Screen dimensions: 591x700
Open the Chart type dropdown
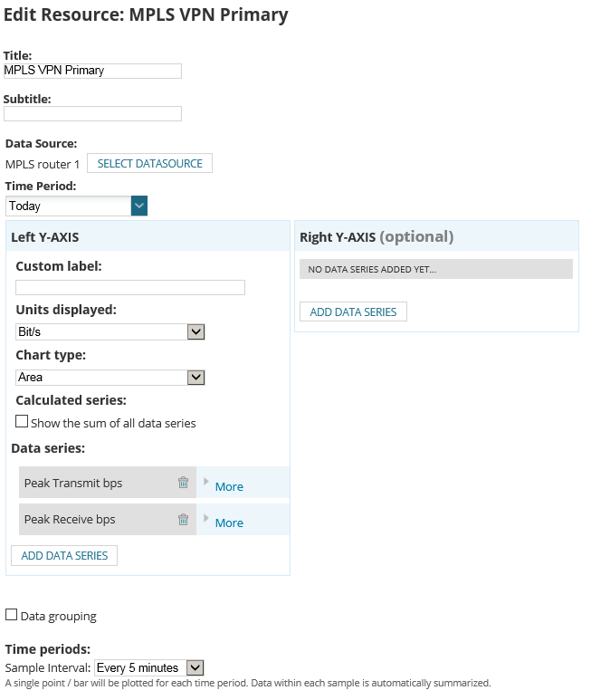(x=110, y=378)
